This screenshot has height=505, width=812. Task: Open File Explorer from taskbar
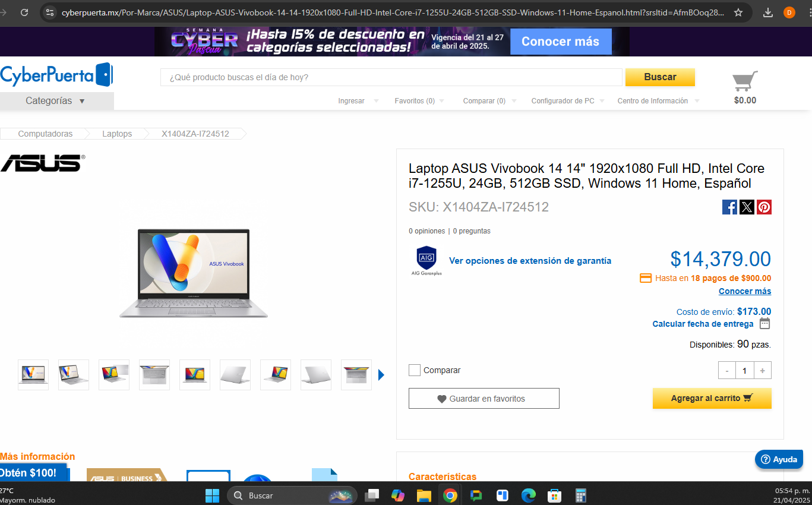(x=424, y=495)
